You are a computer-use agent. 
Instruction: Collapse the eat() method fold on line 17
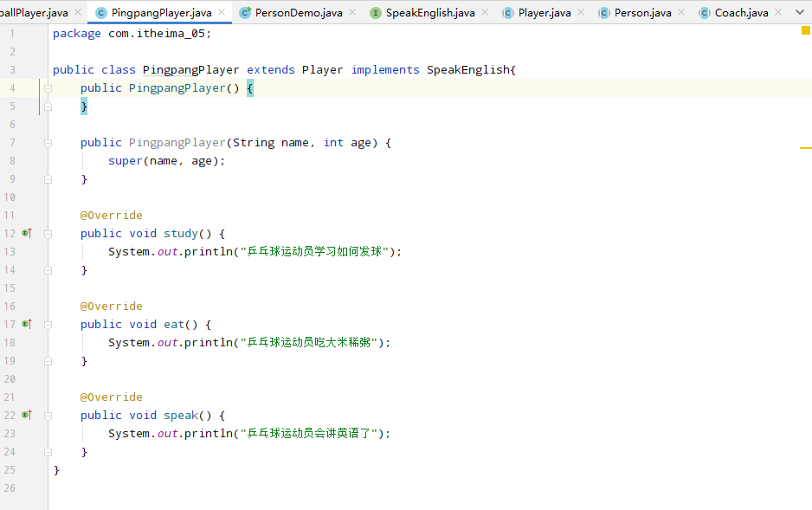pyautogui.click(x=48, y=325)
